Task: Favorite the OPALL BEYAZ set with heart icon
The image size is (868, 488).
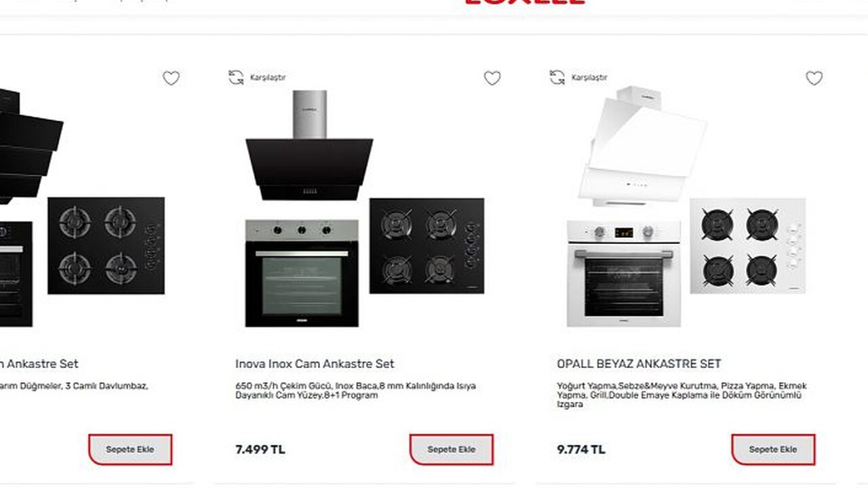Action: point(814,78)
